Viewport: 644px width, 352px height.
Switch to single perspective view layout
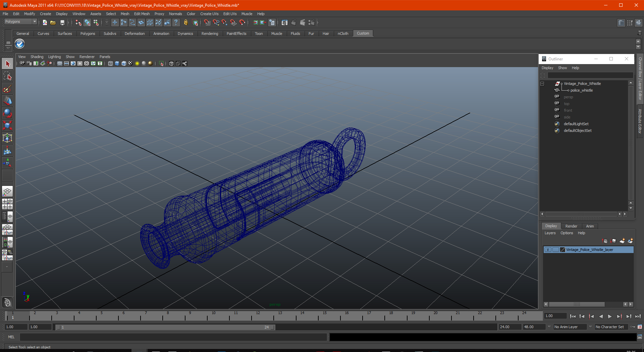click(x=7, y=192)
